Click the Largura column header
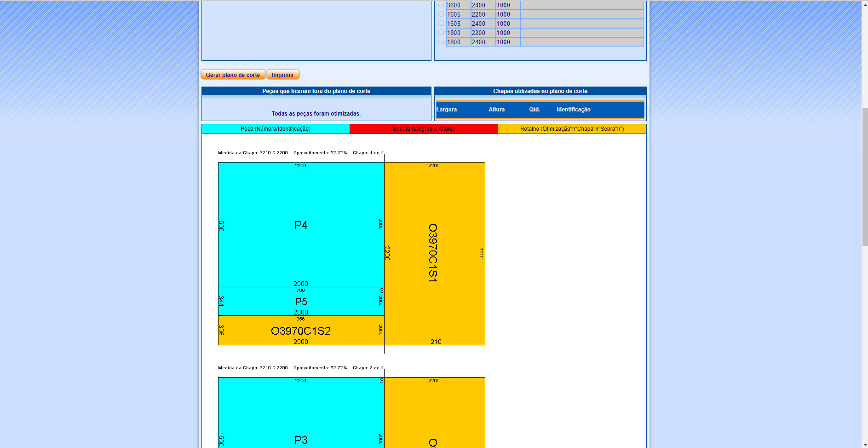 pos(447,110)
